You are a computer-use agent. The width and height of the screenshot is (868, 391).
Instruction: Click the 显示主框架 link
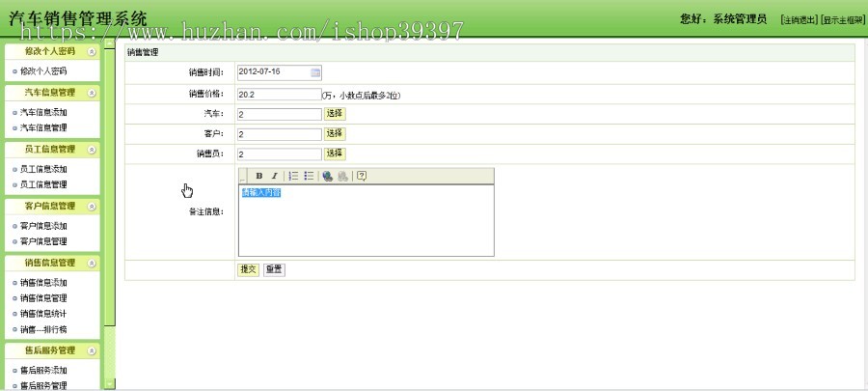(x=843, y=20)
